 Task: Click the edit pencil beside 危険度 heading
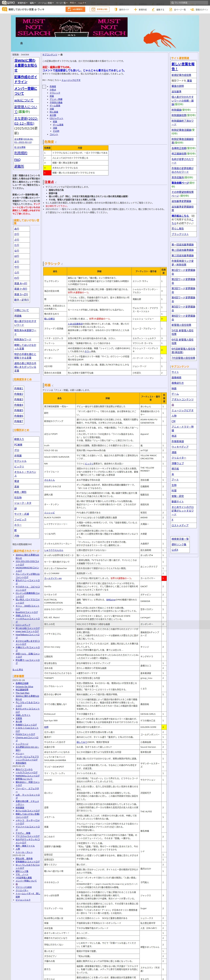56,142
